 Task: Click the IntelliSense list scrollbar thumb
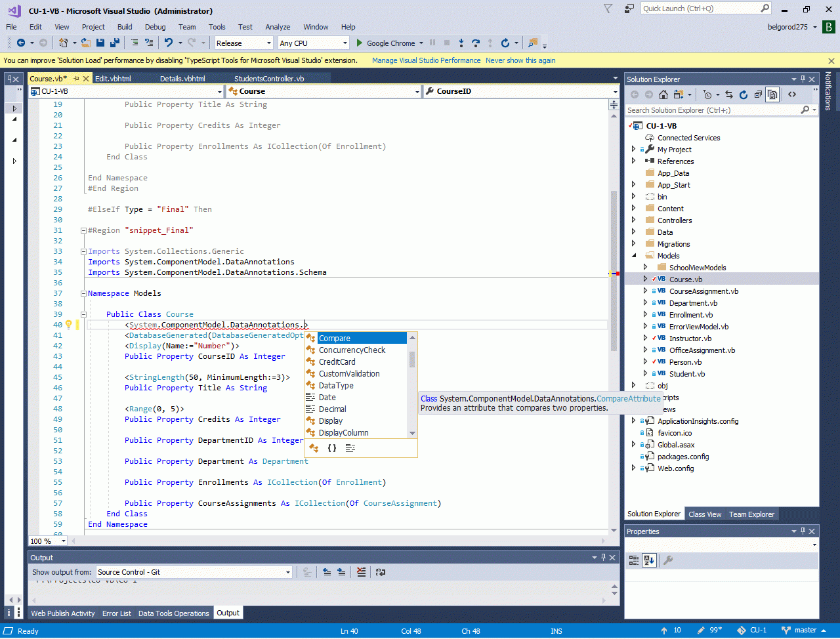(x=412, y=360)
